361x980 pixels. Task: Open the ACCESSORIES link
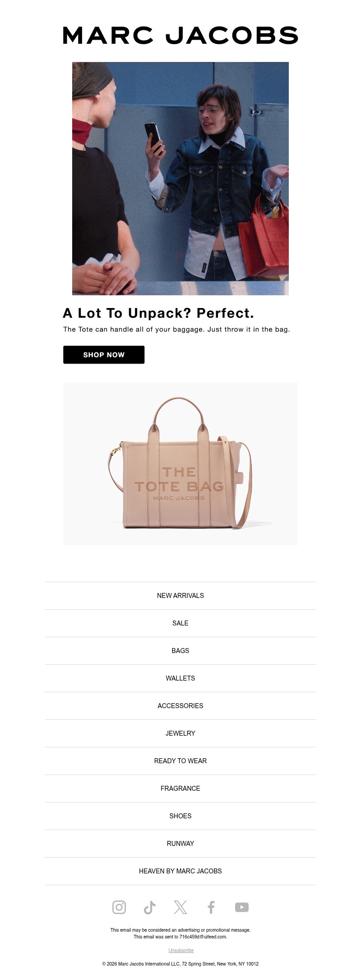[x=180, y=706]
